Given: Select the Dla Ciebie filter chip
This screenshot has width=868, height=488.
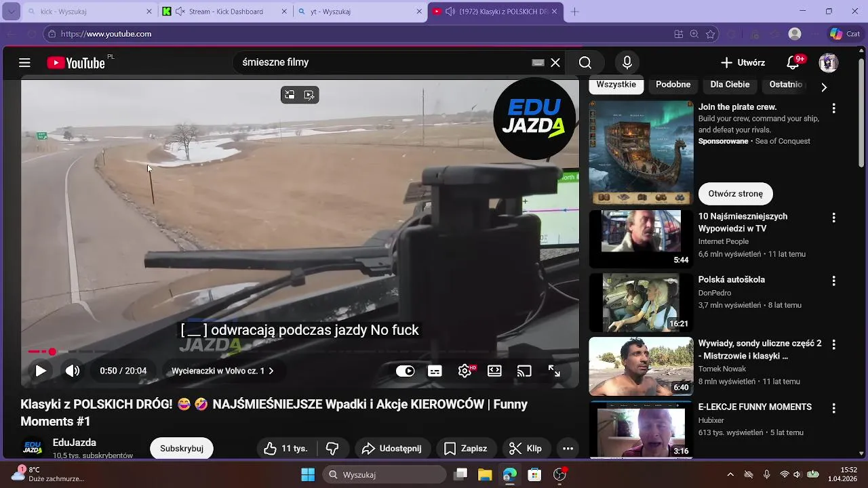Looking at the screenshot, I should (x=730, y=85).
